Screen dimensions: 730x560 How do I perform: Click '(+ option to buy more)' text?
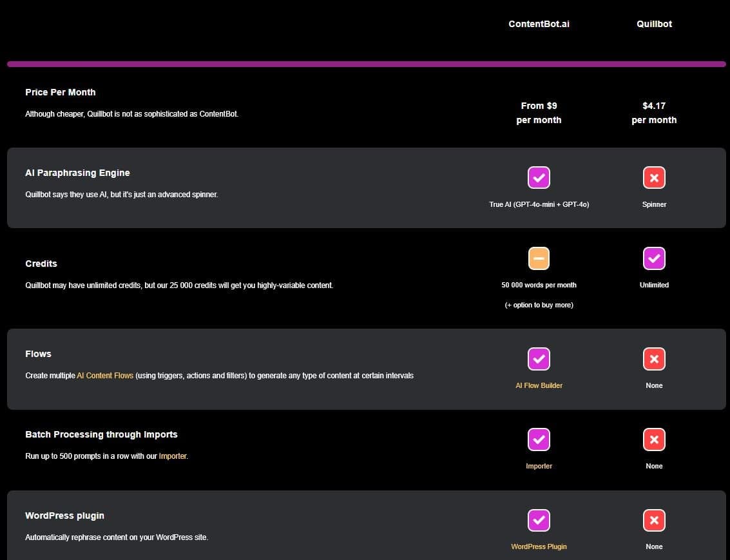(539, 305)
